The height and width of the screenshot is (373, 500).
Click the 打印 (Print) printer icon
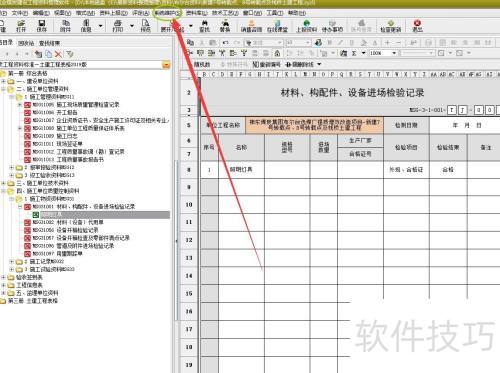pyautogui.click(x=118, y=26)
